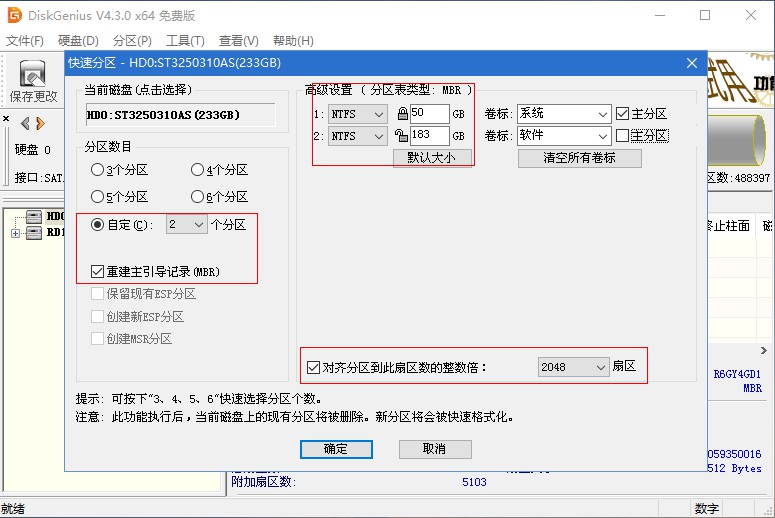This screenshot has height=518, width=775.
Task: Click 数字 status bar indicator
Action: [x=707, y=509]
